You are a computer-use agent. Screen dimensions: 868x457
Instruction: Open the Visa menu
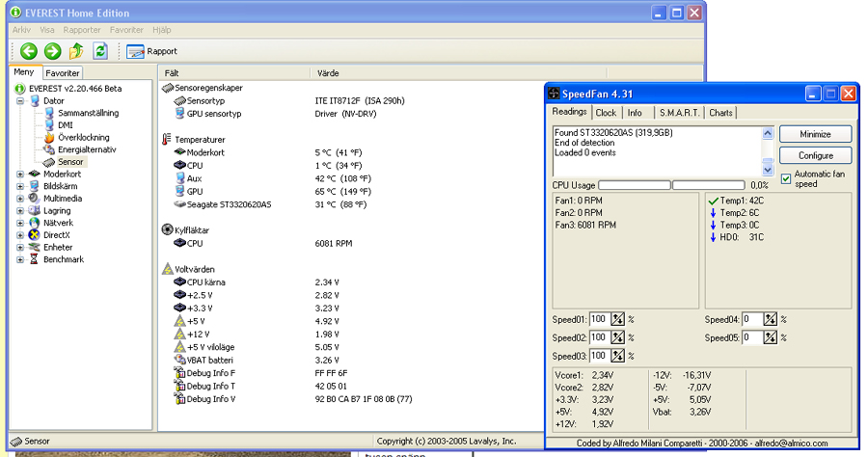pyautogui.click(x=46, y=30)
